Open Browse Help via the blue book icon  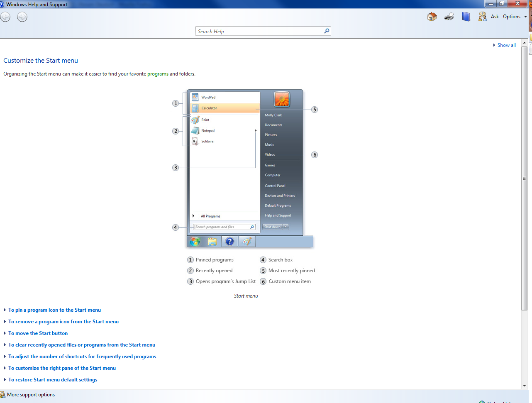tap(466, 17)
